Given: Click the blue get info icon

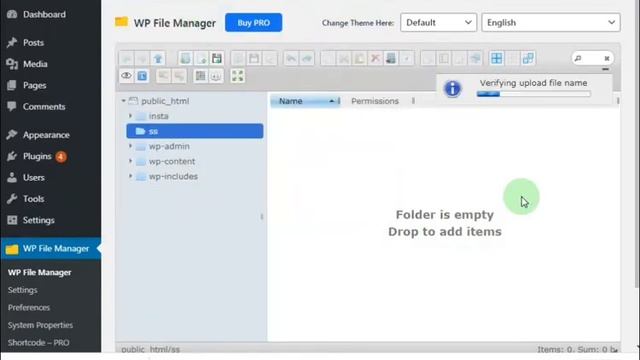Looking at the screenshot, I should 142,76.
